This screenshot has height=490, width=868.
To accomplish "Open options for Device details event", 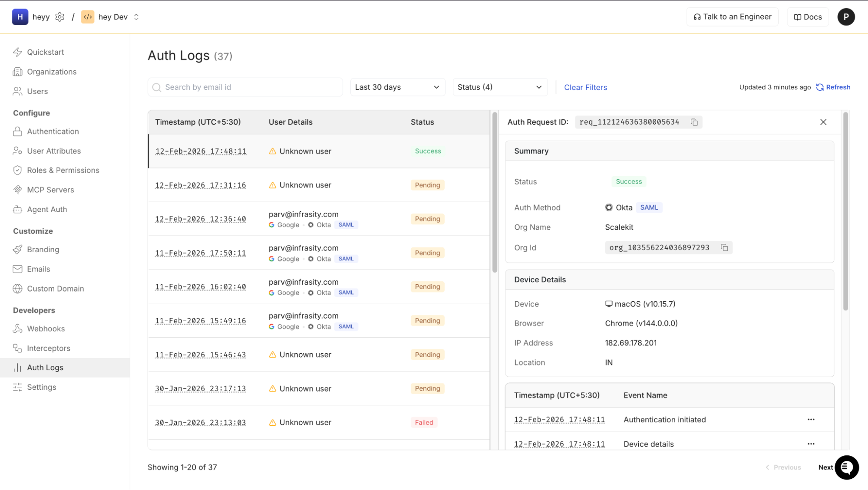I will (x=811, y=444).
